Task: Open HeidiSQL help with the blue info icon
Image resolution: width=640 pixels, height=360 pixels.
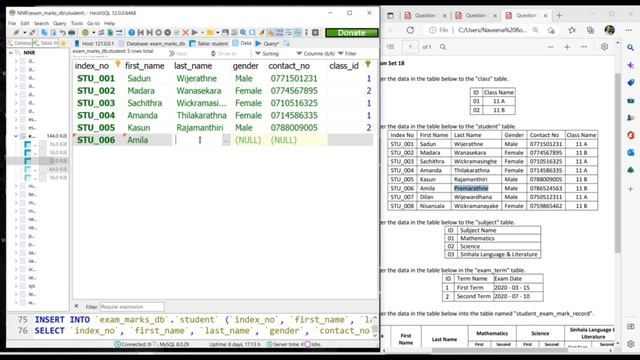Action: point(131,33)
